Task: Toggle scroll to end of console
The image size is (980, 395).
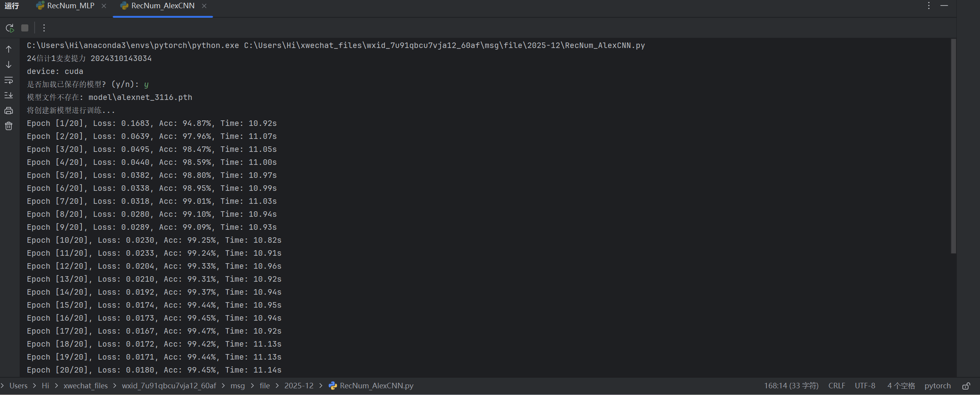Action: click(9, 96)
